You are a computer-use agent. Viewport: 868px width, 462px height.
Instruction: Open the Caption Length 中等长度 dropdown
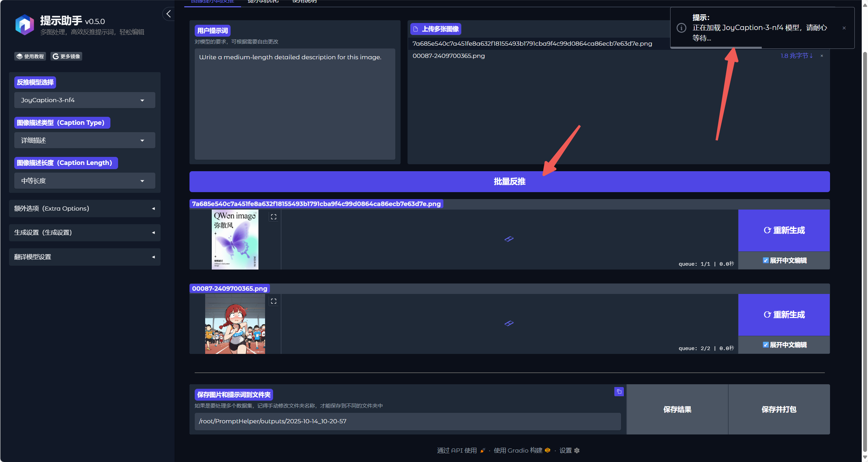[85, 181]
